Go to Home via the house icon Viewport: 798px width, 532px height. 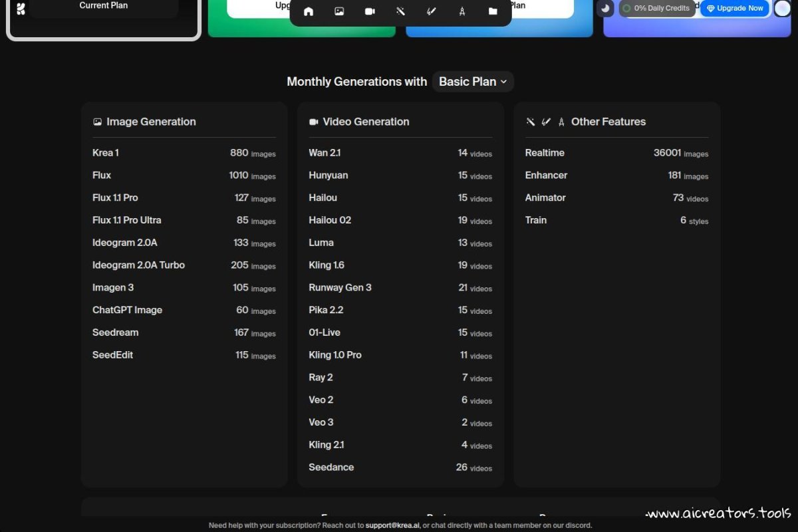click(309, 11)
